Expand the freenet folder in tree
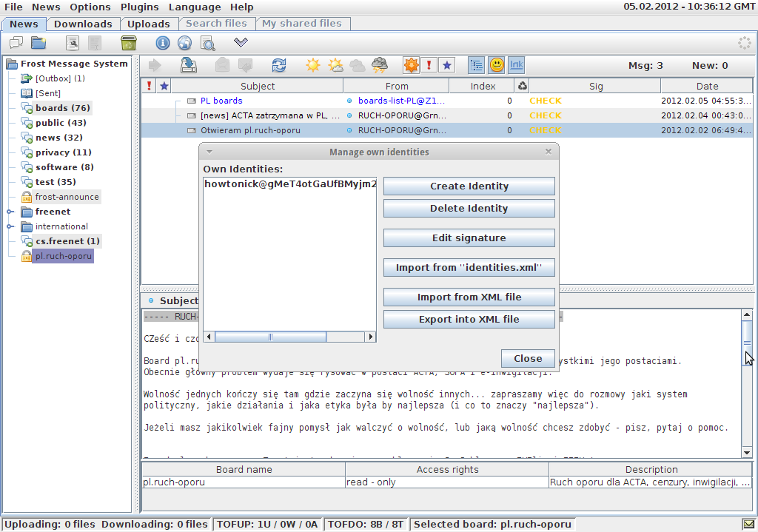The image size is (758, 532). point(10,212)
